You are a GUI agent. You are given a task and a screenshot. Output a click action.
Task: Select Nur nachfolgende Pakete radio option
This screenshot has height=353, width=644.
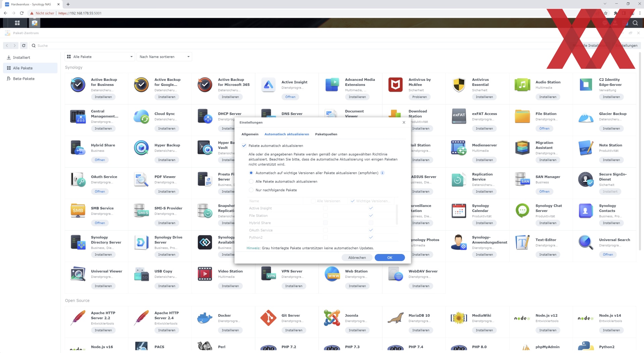pos(251,190)
